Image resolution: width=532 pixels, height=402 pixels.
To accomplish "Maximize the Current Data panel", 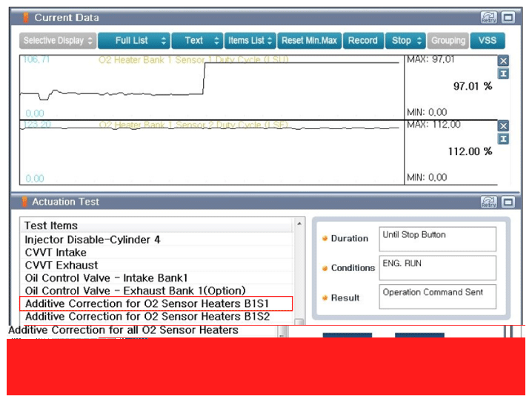I will [508, 17].
